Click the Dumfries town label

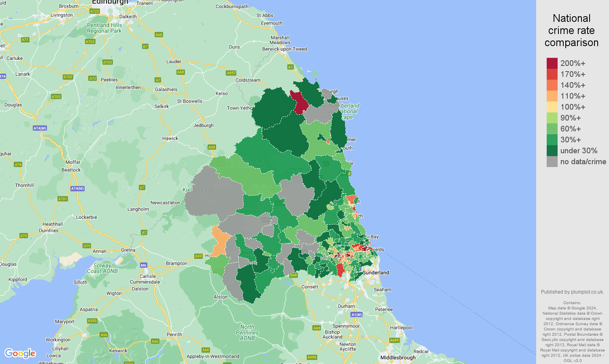[x=49, y=231]
